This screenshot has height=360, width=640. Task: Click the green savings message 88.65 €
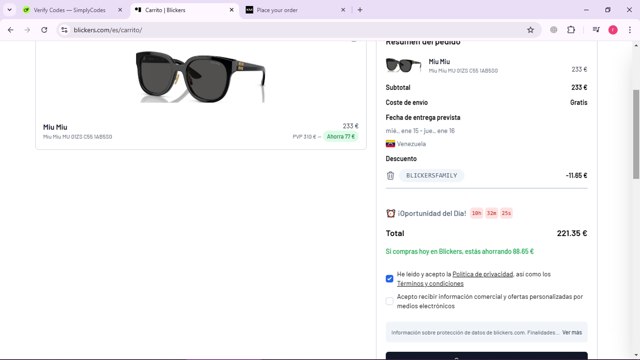[460, 251]
